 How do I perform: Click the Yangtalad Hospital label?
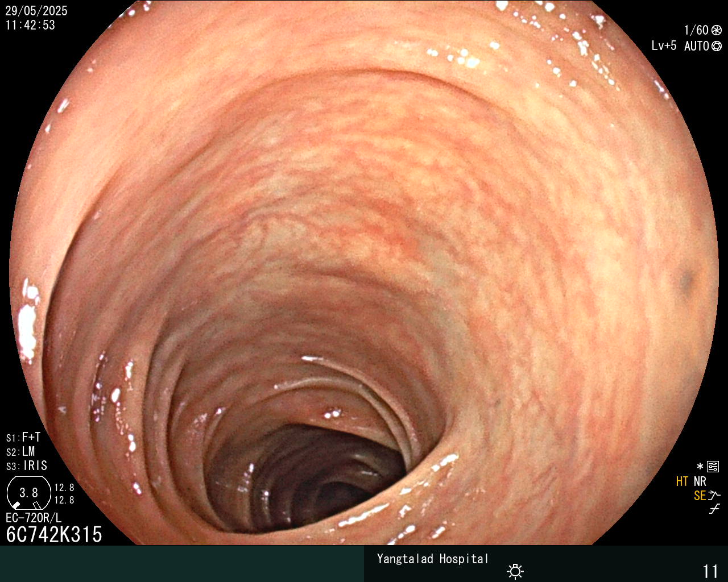click(x=432, y=559)
